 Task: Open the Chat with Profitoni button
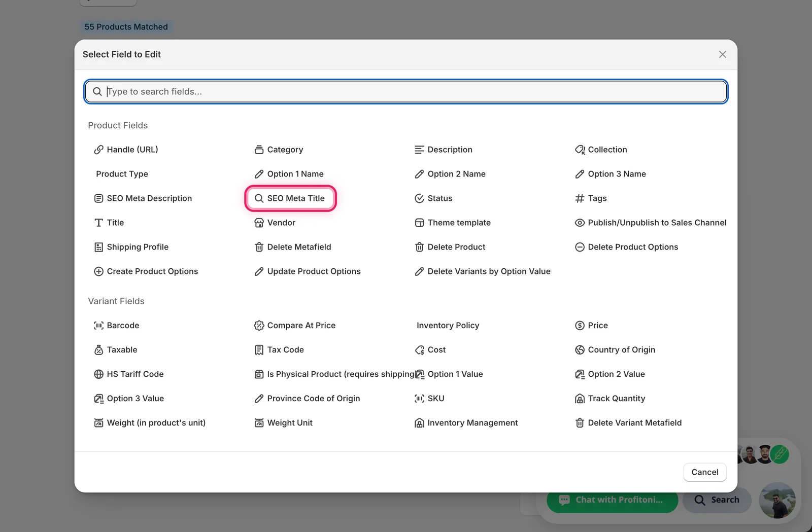[612, 500]
